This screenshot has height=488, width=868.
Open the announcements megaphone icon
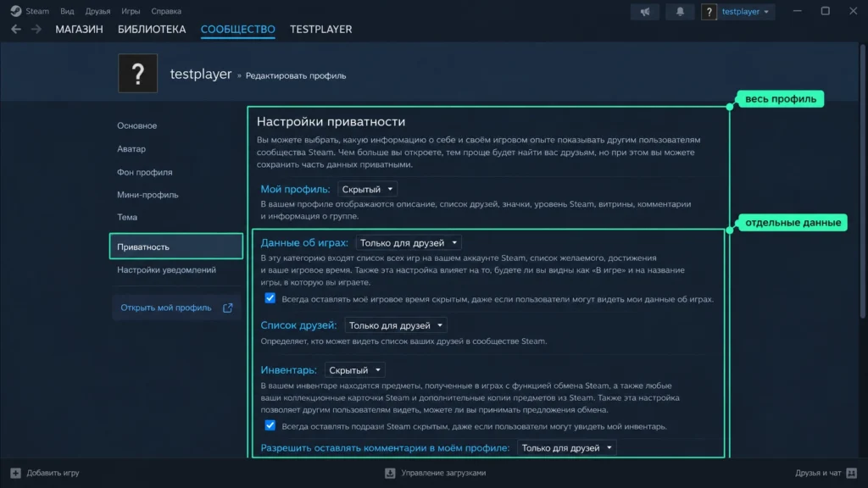pyautogui.click(x=645, y=12)
